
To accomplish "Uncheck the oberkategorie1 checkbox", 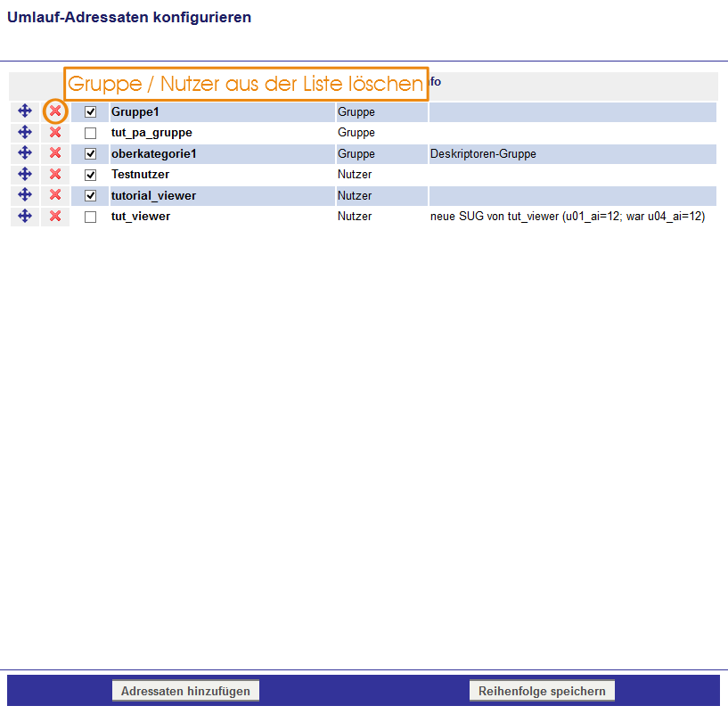I will point(91,153).
